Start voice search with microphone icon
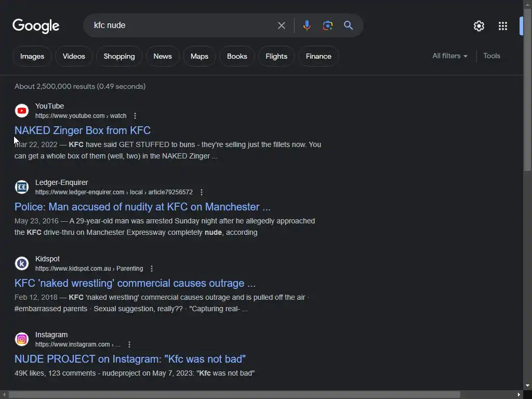Viewport: 532px width, 399px height. 307,25
